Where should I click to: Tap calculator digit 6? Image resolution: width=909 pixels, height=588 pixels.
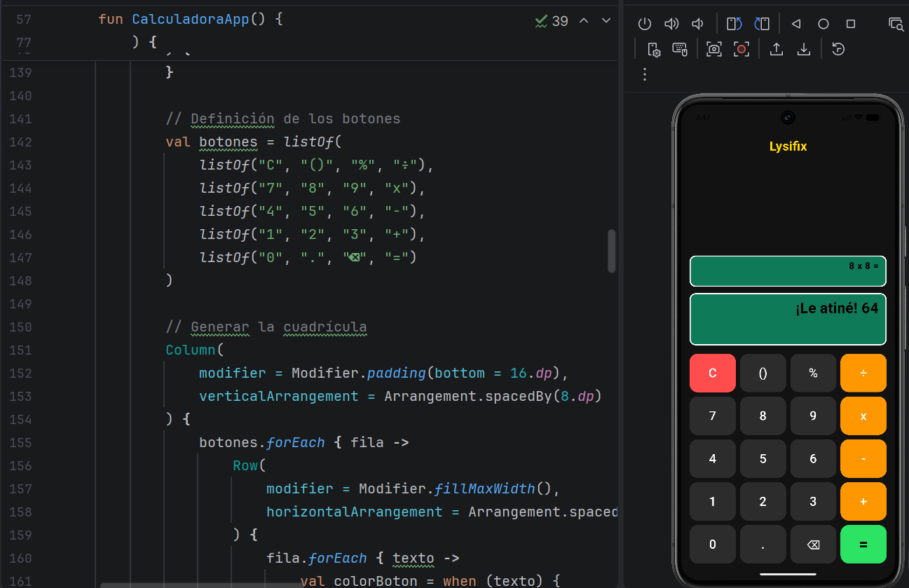coord(813,458)
